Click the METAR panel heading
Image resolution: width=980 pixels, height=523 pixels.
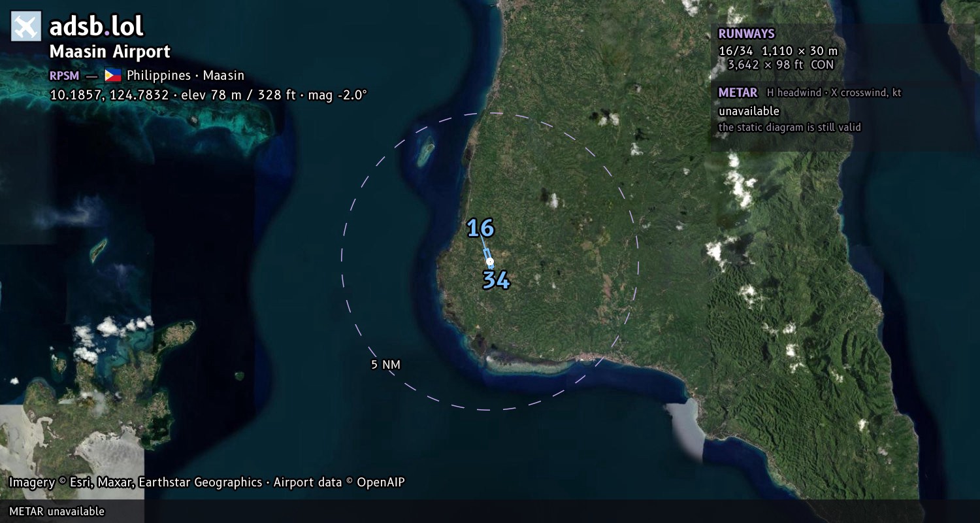click(738, 93)
